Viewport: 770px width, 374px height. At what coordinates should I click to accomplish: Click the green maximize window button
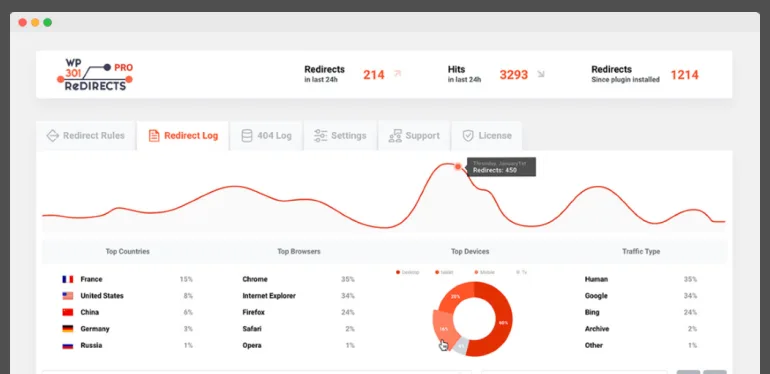(47, 23)
